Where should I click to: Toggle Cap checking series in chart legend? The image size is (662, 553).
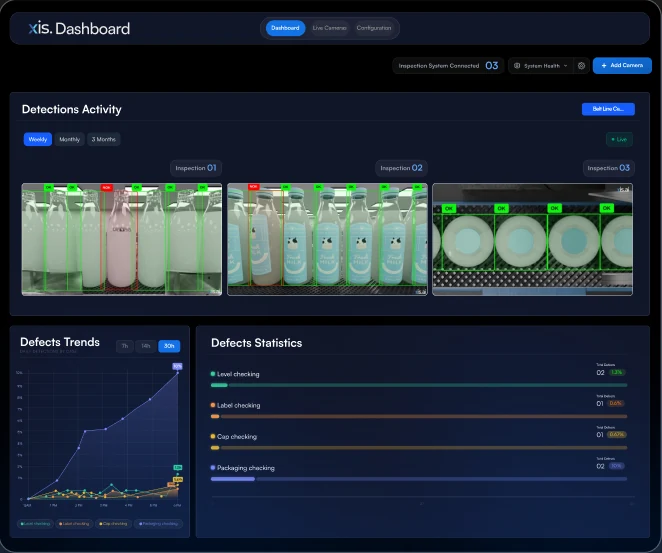[x=113, y=524]
